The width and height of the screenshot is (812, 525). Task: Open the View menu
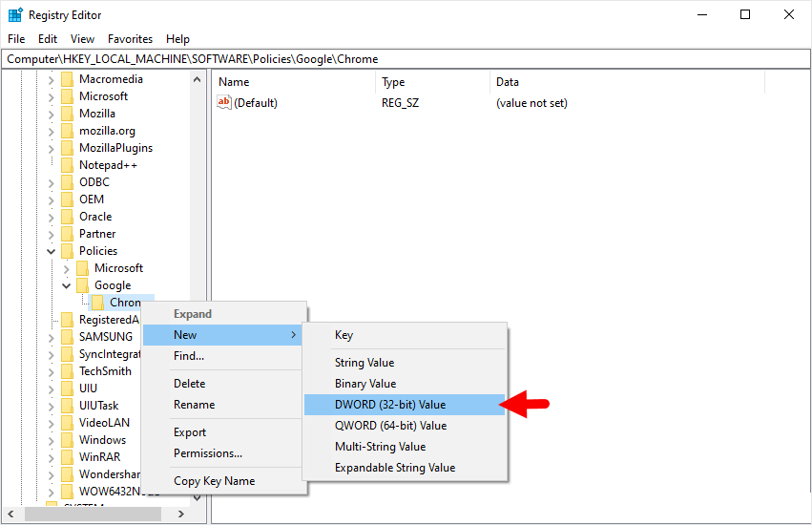[x=82, y=39]
